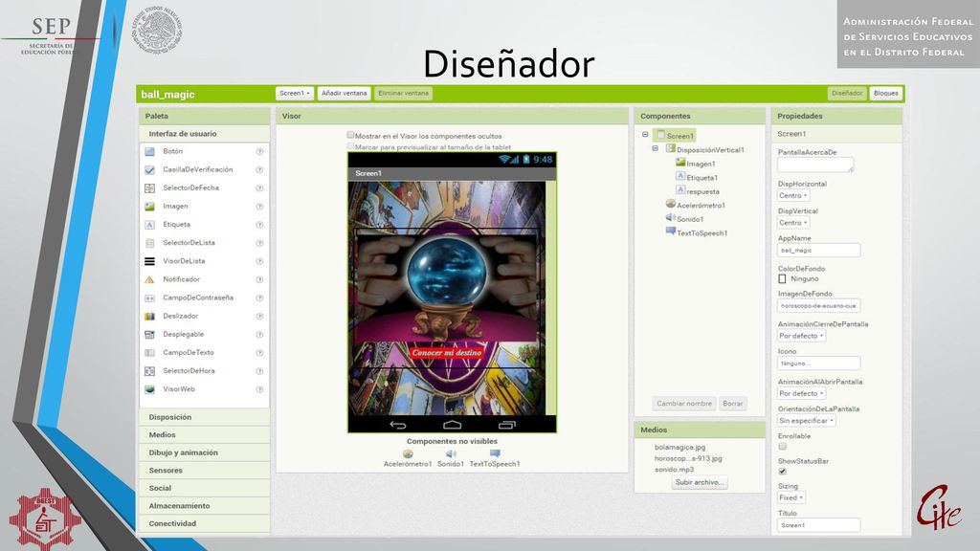Expand the Sensores palette section
Screen dimensions: 980x551
click(205, 471)
